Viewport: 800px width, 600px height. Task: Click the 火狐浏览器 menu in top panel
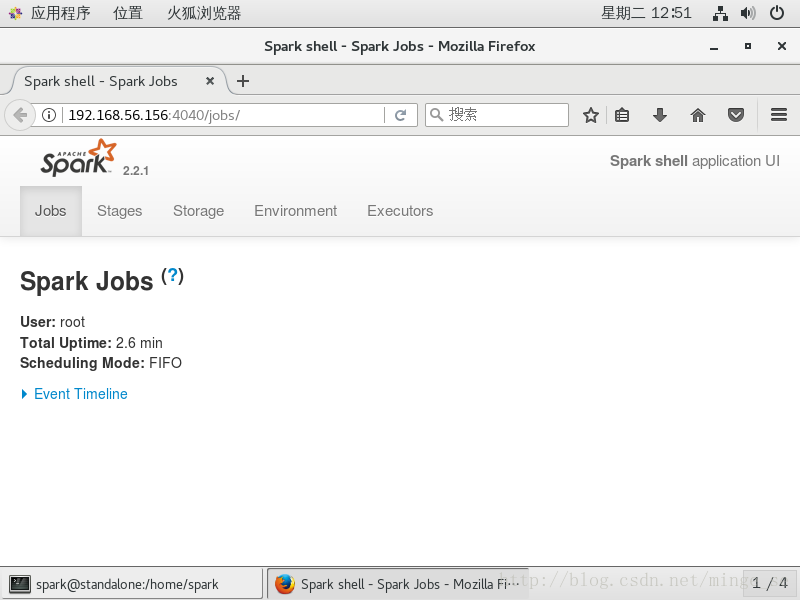click(x=204, y=13)
